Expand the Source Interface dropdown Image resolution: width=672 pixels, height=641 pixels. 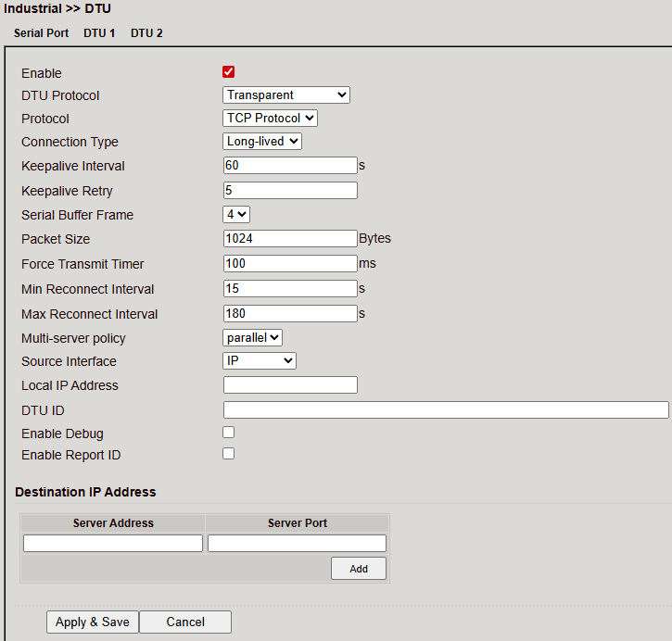pos(260,360)
